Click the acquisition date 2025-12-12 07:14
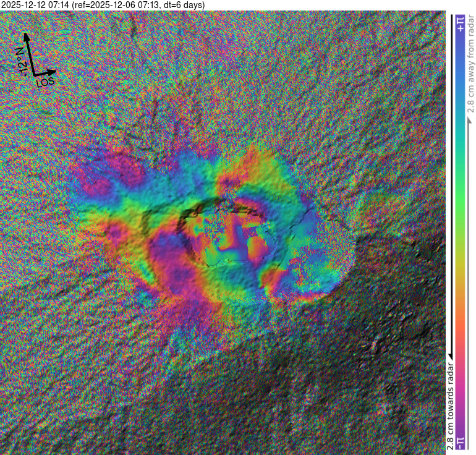The width and height of the screenshot is (476, 455). [x=36, y=5]
